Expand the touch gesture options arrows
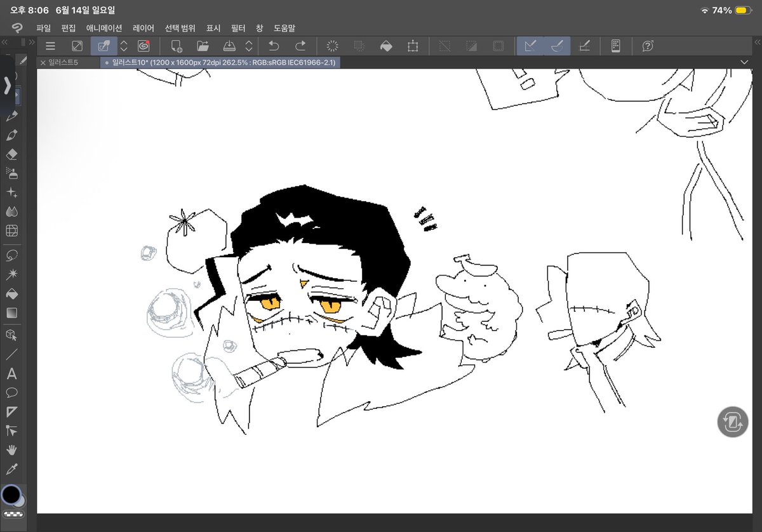This screenshot has height=532, width=762. pos(124,46)
